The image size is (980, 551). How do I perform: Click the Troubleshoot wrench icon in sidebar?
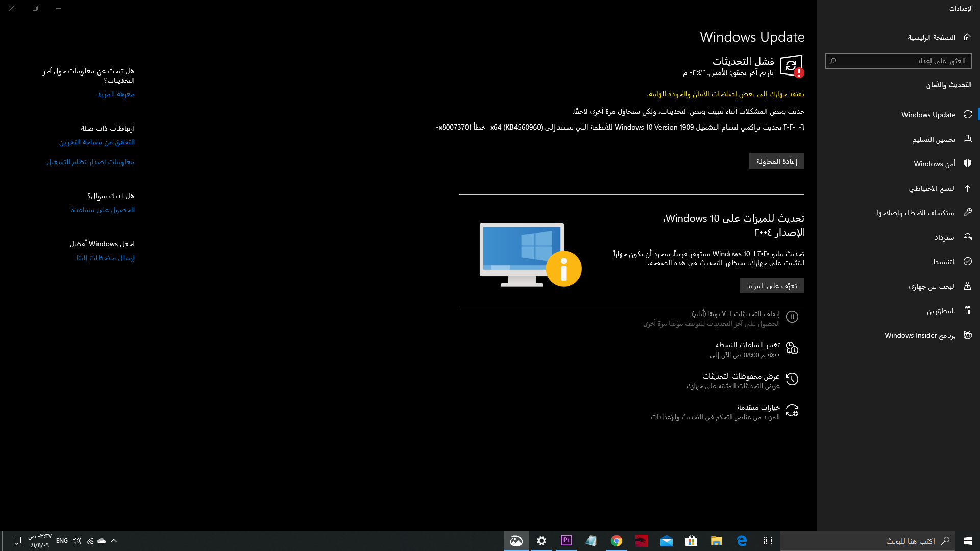pyautogui.click(x=967, y=212)
